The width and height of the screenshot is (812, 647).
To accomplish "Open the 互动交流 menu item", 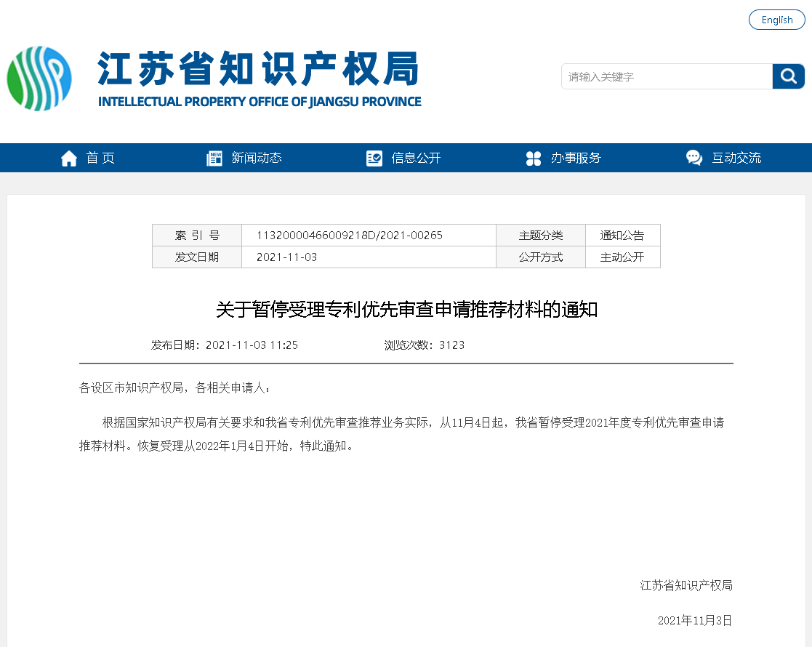I will point(736,158).
